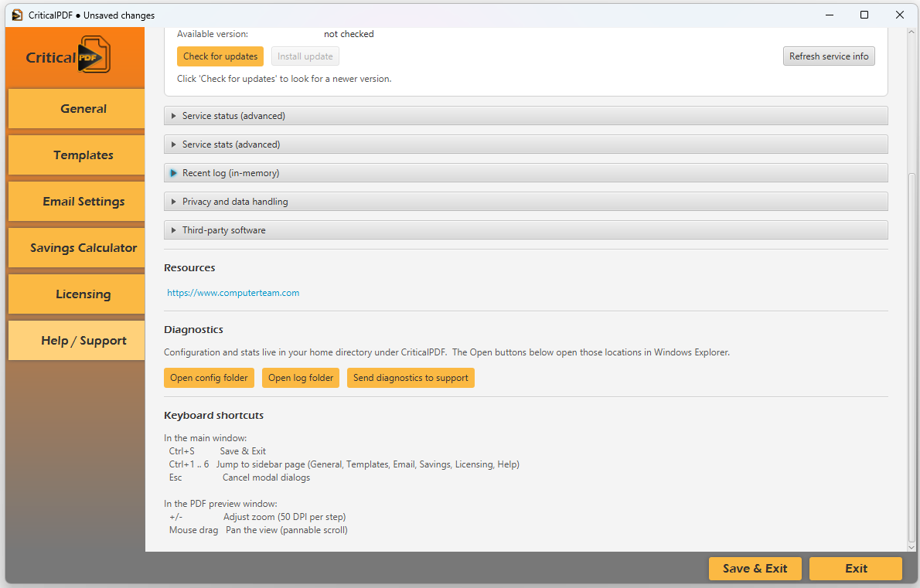Click the 'Keyboard shortcuts' heading

(213, 415)
